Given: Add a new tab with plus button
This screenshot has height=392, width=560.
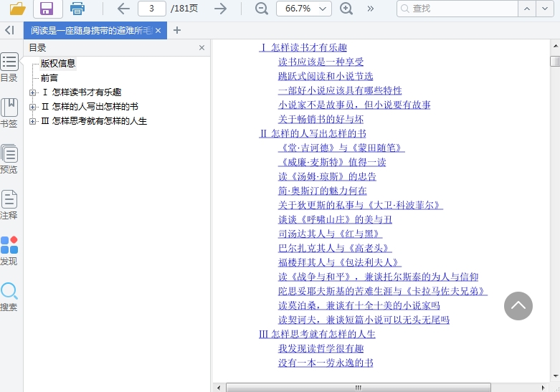Looking at the screenshot, I should point(177,30).
